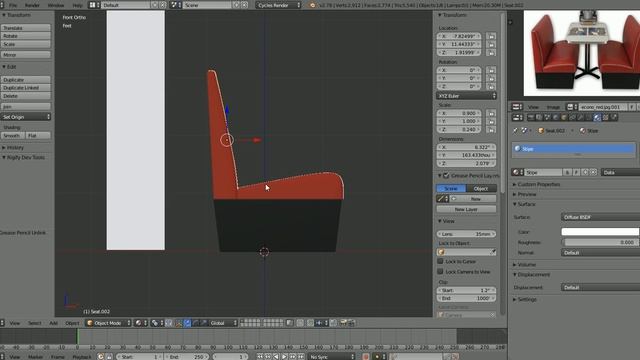Click the red auto-keyframe record button
The image size is (640, 360).
(x=366, y=357)
